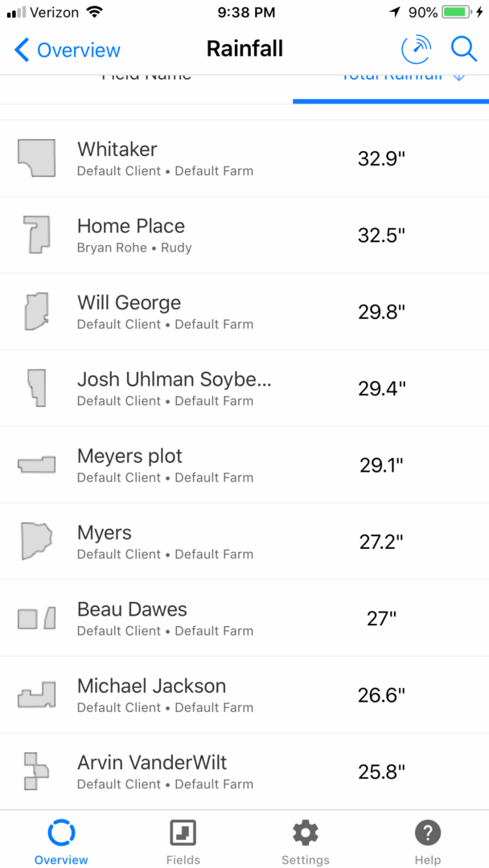Viewport: 489px width, 868px height.
Task: Tap Whitaker field shape thumbnail
Action: [x=37, y=158]
